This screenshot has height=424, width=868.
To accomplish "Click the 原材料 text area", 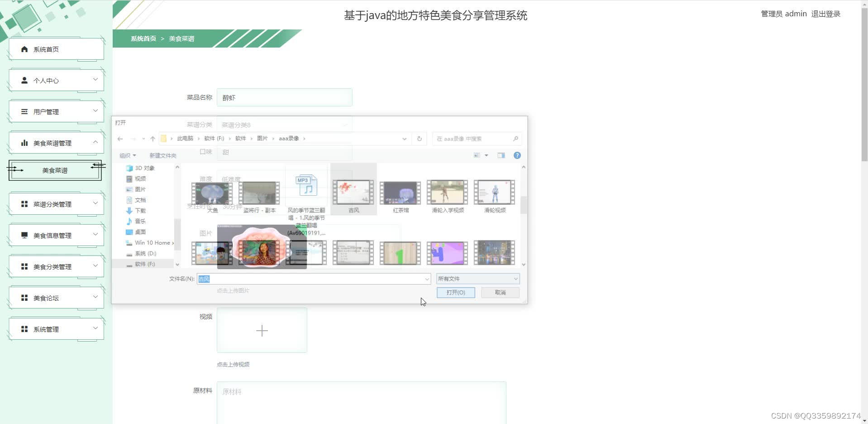I will click(362, 403).
